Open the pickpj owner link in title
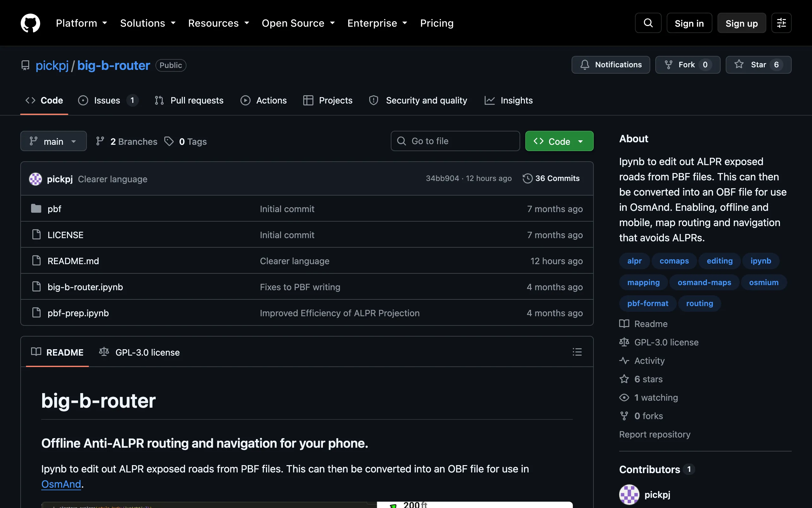 (52, 65)
